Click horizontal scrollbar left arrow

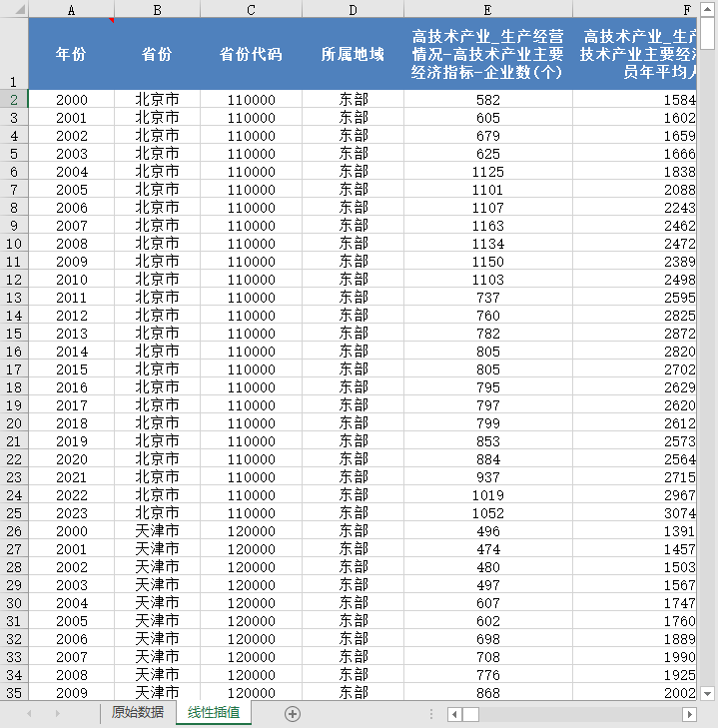[454, 714]
